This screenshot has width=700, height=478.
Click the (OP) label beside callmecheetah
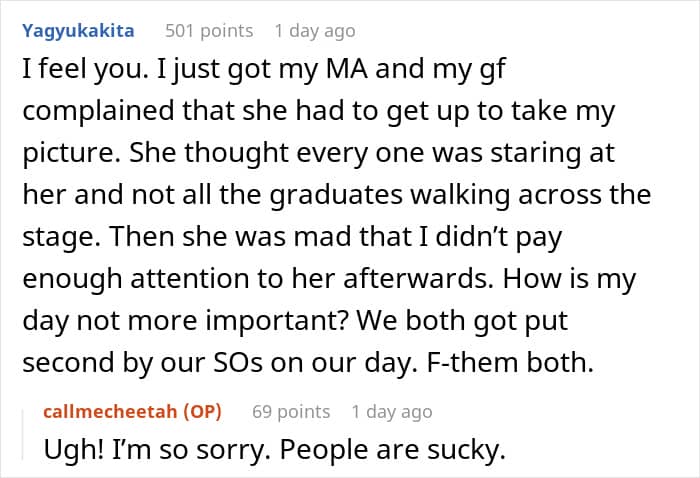pos(203,411)
